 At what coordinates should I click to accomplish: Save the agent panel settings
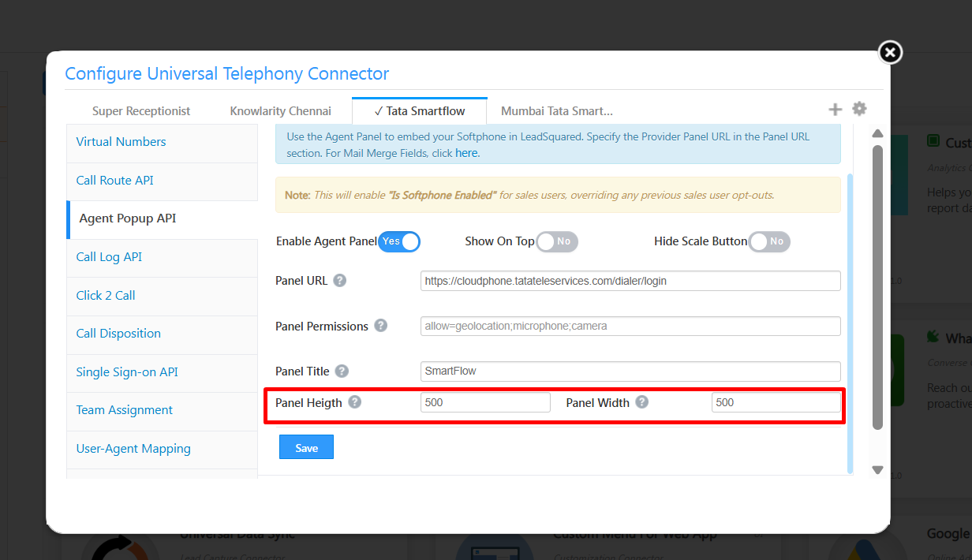[x=306, y=447]
